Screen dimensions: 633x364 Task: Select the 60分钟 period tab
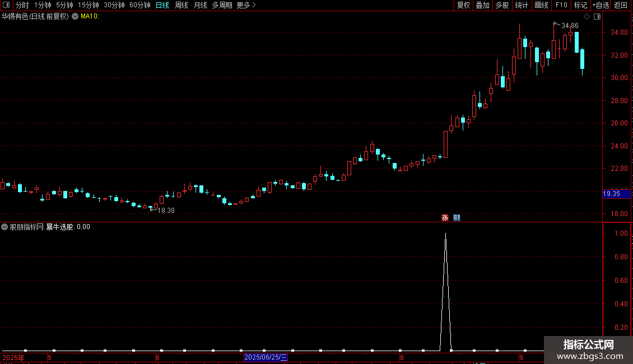(140, 5)
